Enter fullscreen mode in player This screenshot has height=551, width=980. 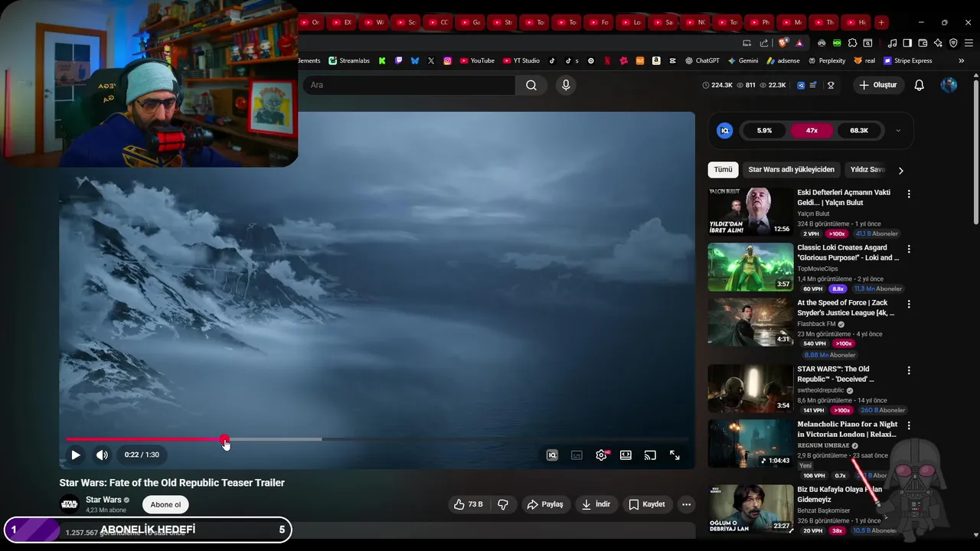pos(675,455)
